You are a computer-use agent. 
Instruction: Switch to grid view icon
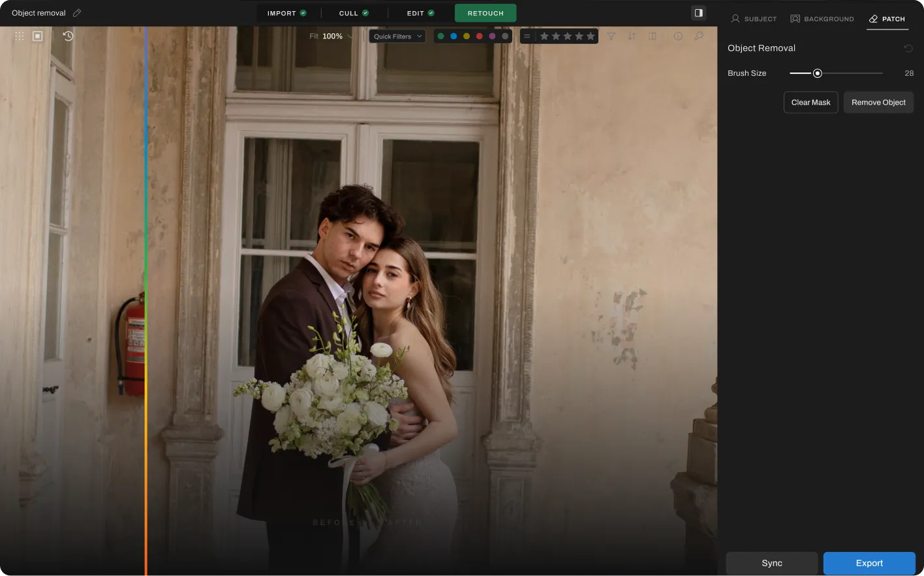pos(20,37)
